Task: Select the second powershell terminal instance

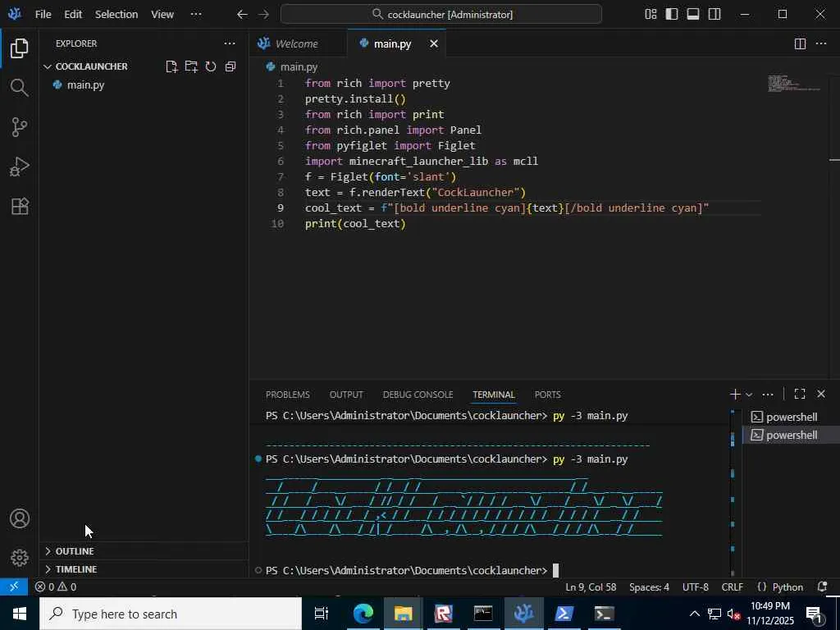Action: (792, 435)
